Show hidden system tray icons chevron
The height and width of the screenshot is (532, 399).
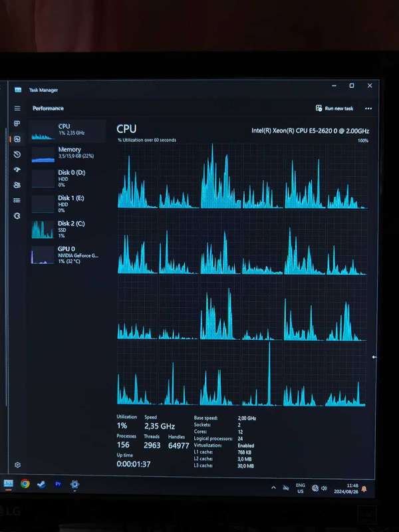pos(273,488)
